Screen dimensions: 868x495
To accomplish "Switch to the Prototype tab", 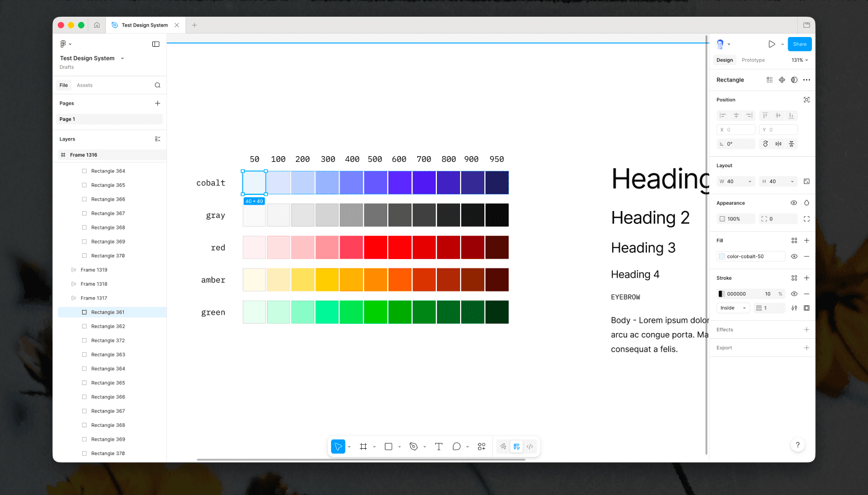I will click(x=753, y=60).
